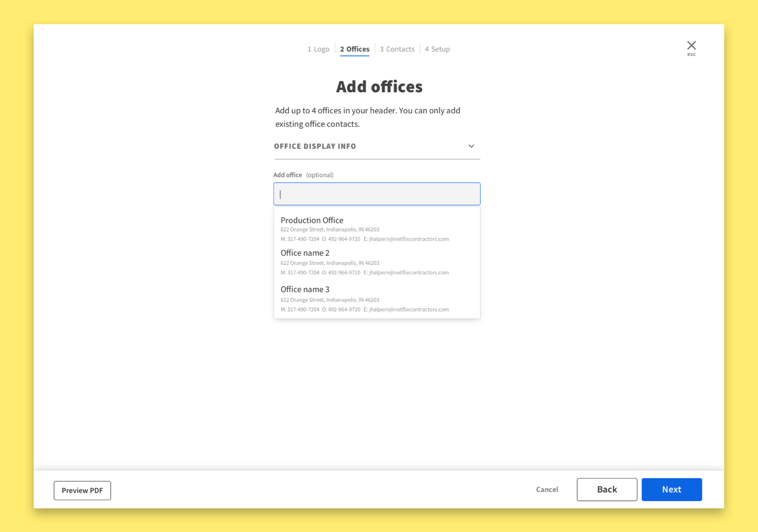This screenshot has height=532, width=758.
Task: Collapse the OFFICE DISPLAY INFO section chevron
Action: click(471, 146)
